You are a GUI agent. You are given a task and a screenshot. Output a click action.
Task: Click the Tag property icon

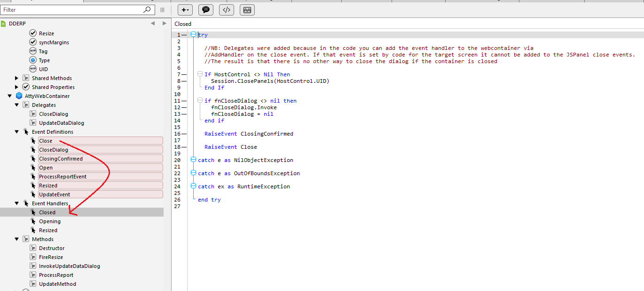point(33,51)
